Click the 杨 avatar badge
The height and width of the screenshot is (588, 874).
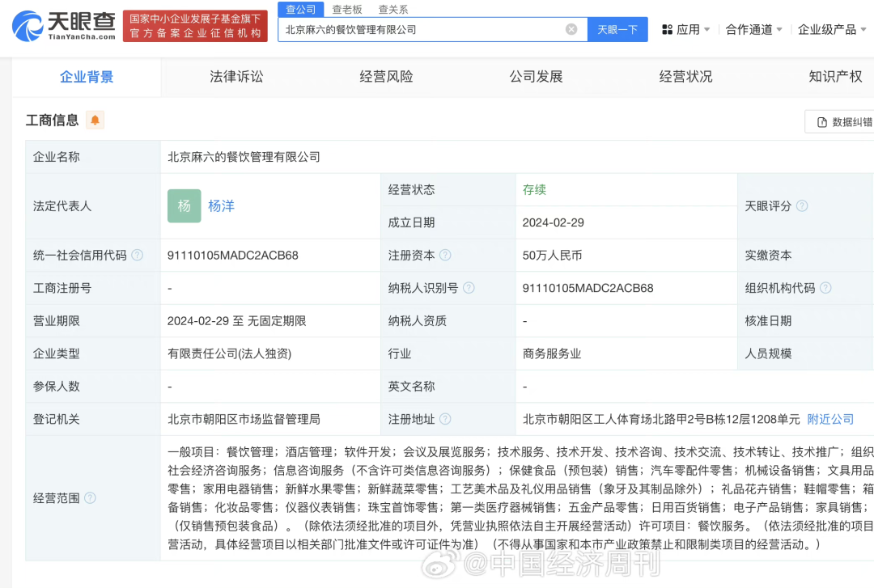point(184,206)
